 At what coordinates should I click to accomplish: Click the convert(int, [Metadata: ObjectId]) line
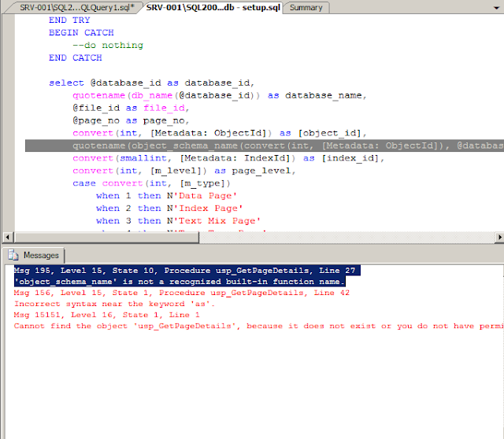[x=220, y=133]
